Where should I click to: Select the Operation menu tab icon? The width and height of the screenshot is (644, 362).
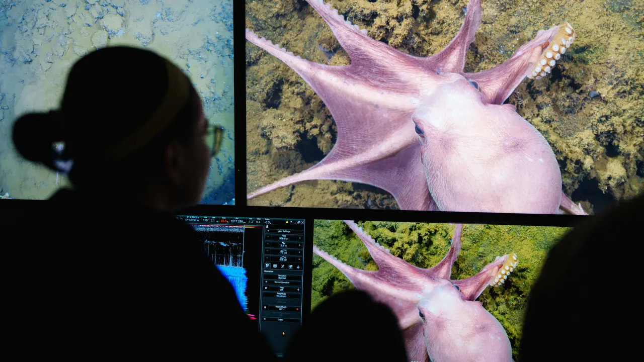(268, 266)
